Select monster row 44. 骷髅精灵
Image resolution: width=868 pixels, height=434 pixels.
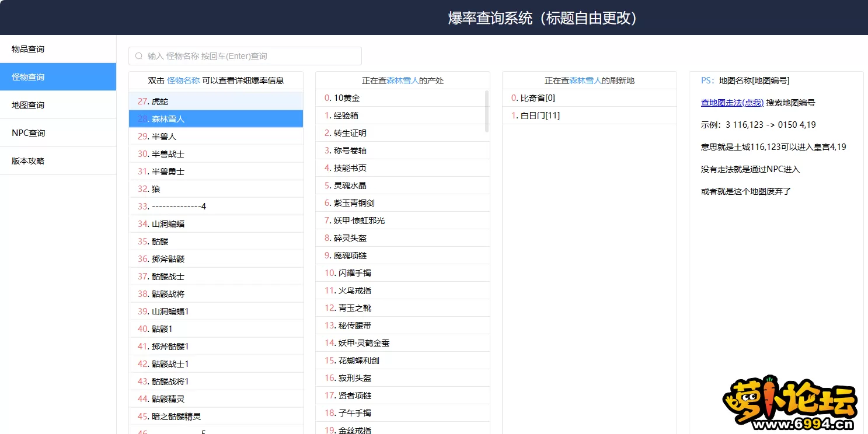point(216,399)
